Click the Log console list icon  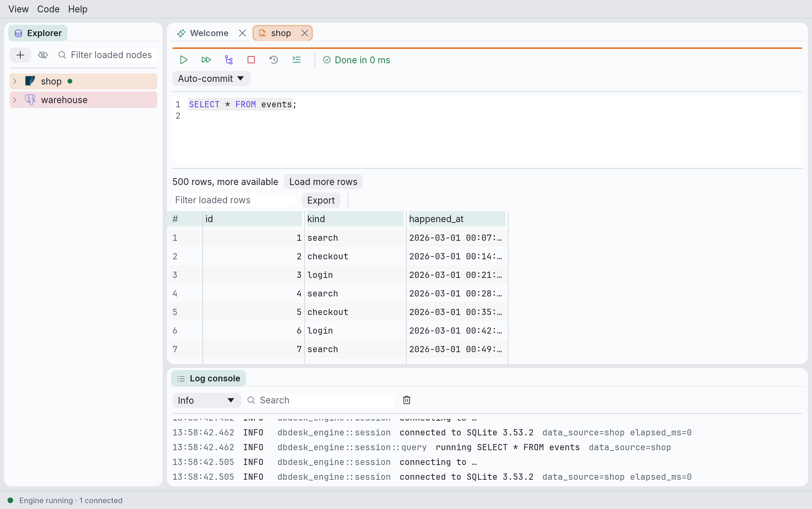181,379
